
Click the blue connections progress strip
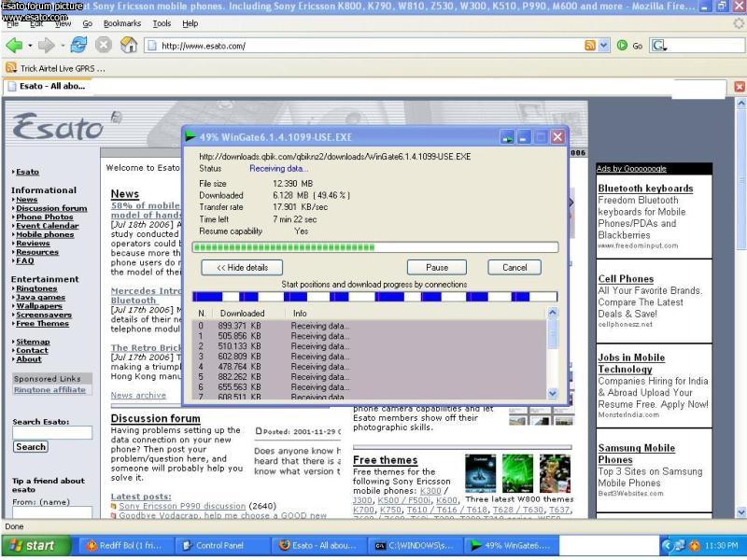click(x=374, y=297)
